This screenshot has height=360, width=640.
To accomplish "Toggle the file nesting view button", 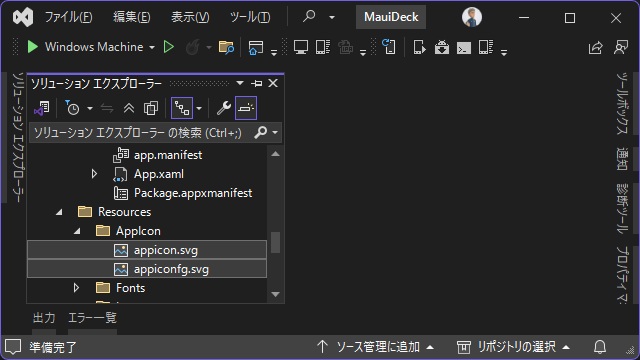I will click(182, 108).
